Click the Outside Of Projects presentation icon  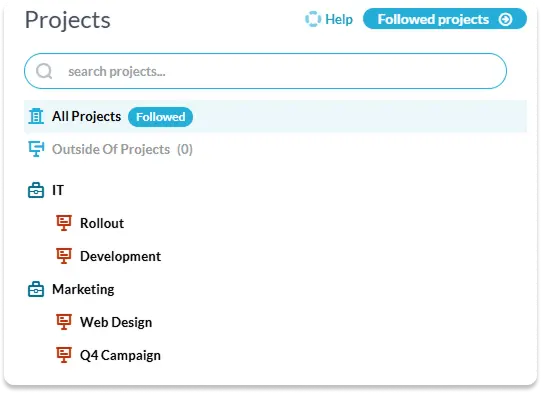point(36,149)
